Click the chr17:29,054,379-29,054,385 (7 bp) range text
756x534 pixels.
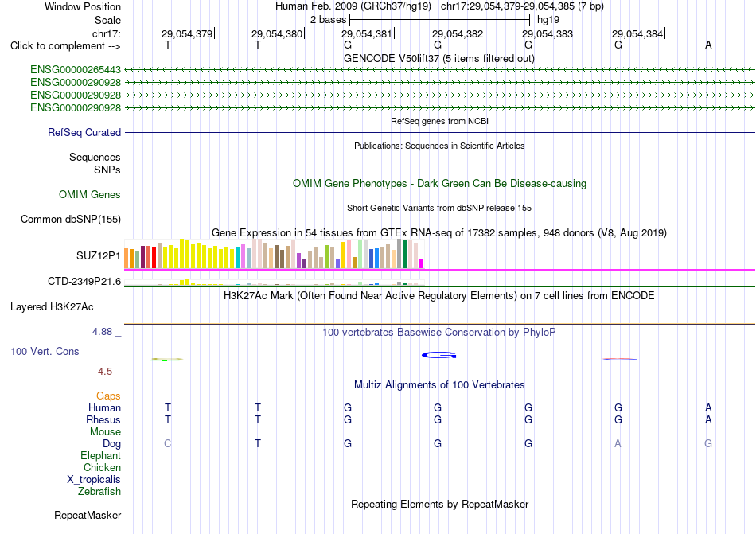522,6
